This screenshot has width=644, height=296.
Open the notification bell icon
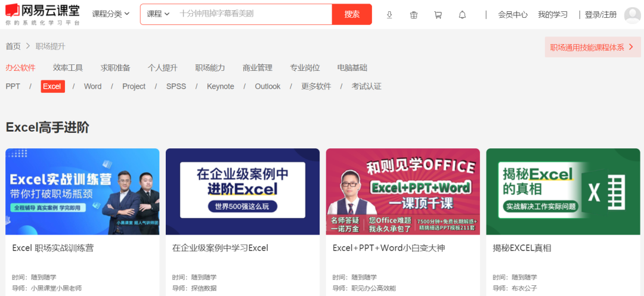pos(462,15)
